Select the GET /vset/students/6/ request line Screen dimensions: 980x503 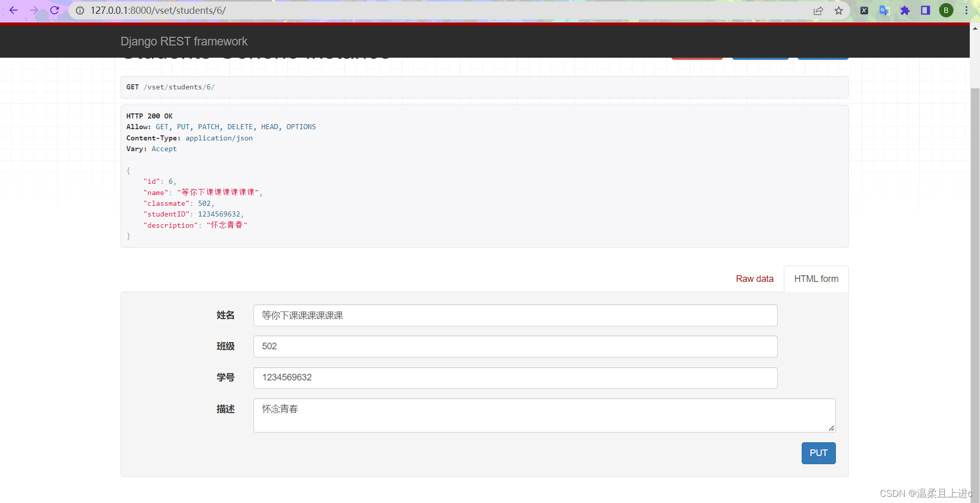pos(170,87)
